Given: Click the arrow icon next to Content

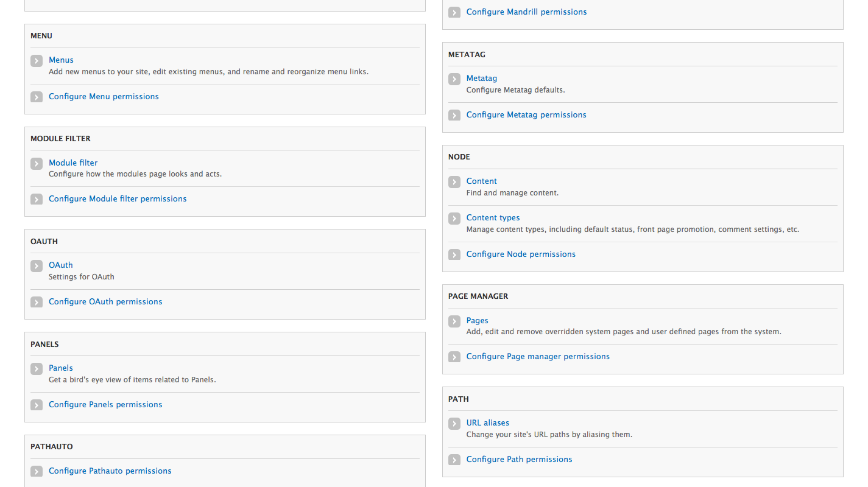Looking at the screenshot, I should [x=454, y=181].
